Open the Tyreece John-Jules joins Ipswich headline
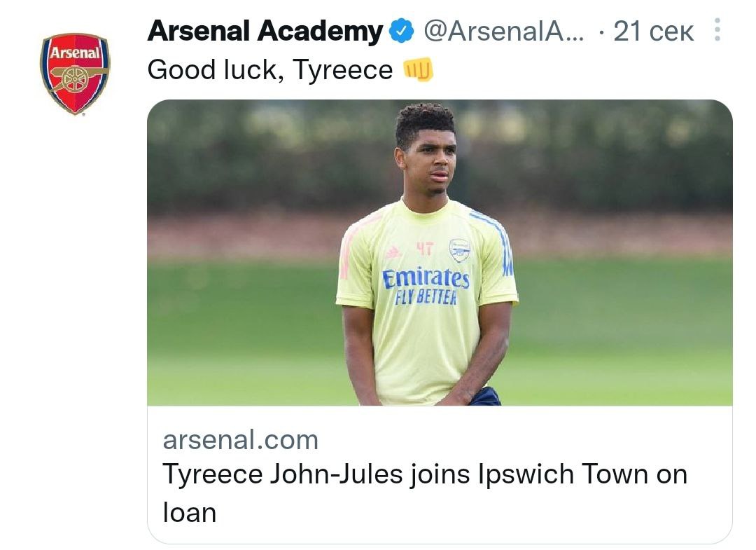Screen dimensions: 756x550 (x=424, y=474)
